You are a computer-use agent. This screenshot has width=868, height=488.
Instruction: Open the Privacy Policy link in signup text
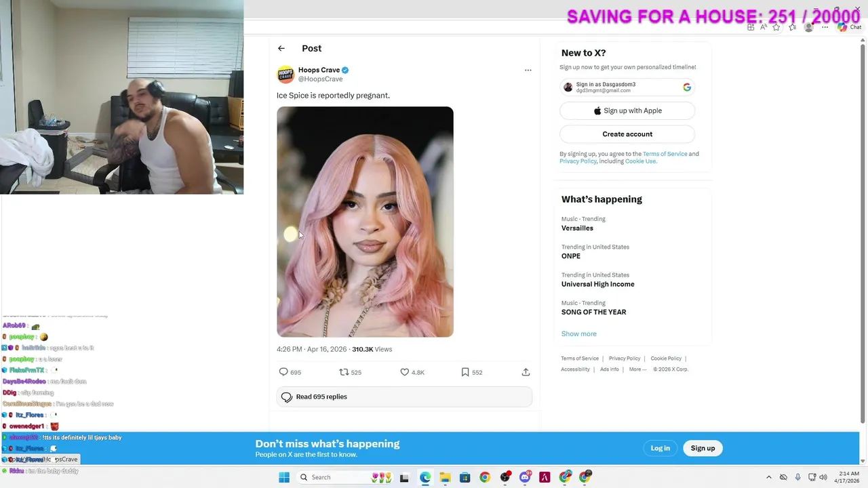pos(578,161)
